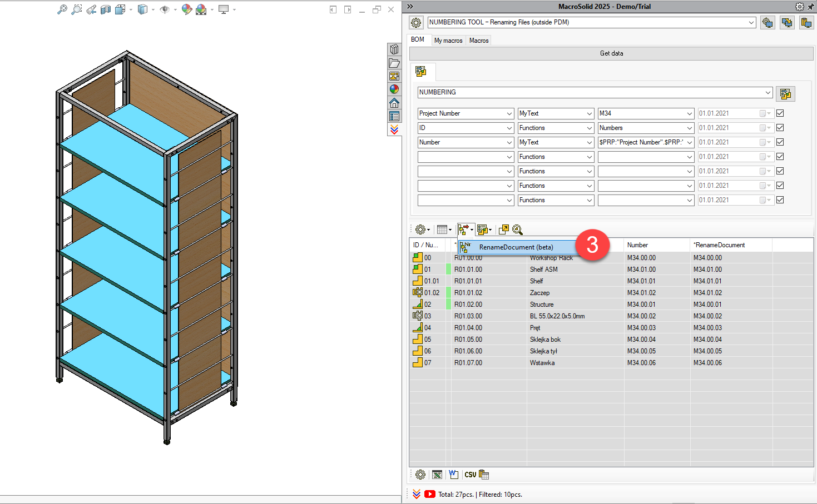Click the gear icon beside the tool selector
The width and height of the screenshot is (817, 504).
416,23
